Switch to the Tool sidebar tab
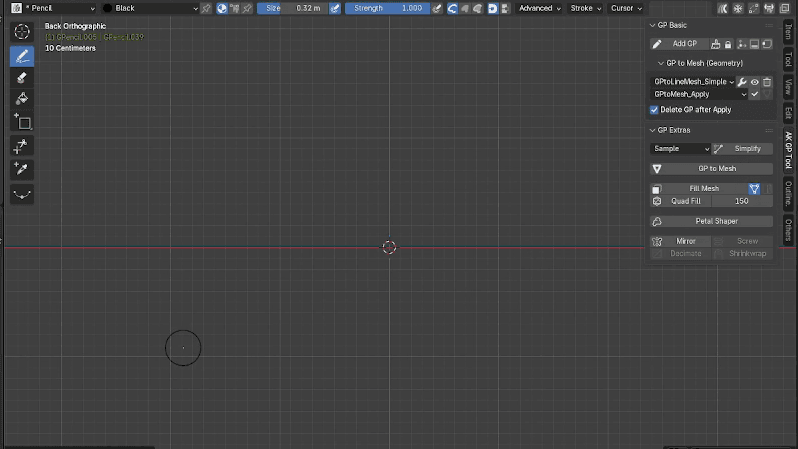The image size is (798, 449). [788, 59]
